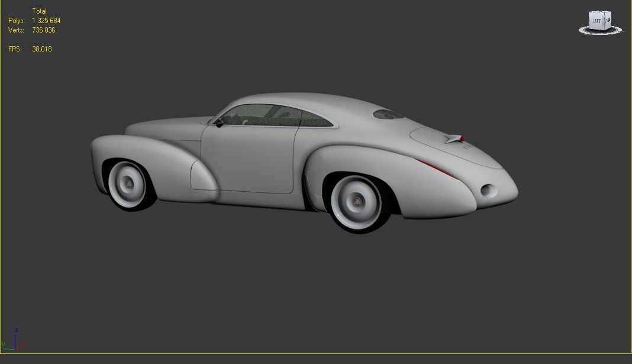
Task: Click the LEFT face of the ViewCube
Action: pos(596,20)
